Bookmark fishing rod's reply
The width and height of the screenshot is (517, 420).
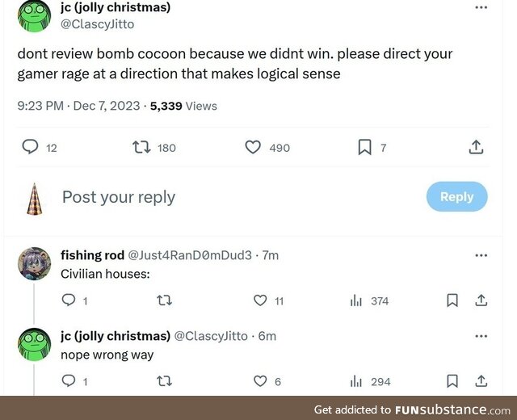click(453, 300)
